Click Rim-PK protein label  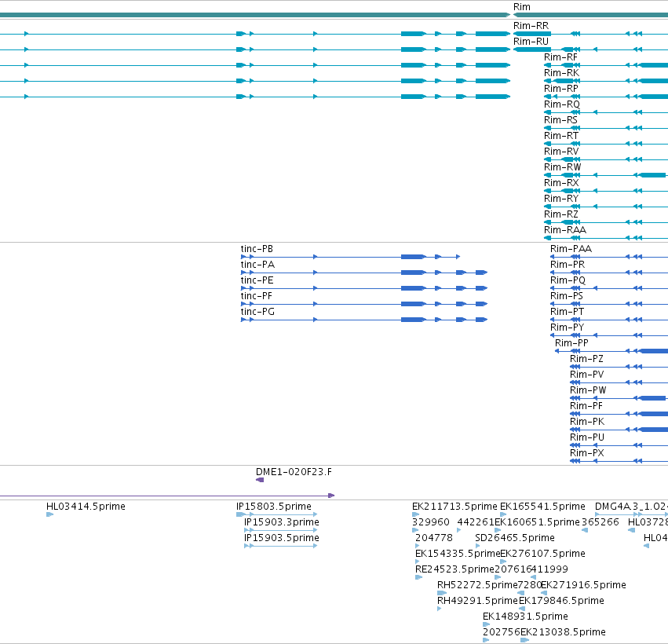pos(587,422)
